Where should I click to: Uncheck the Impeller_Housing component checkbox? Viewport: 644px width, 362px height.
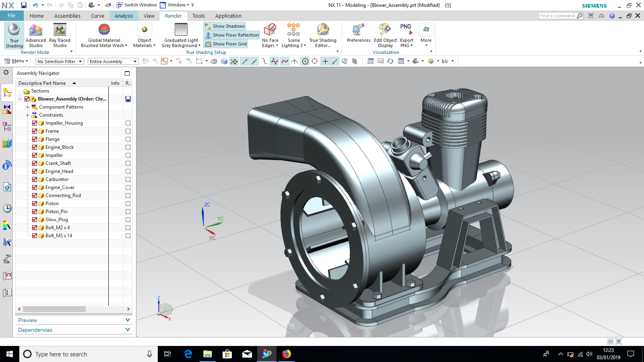pos(35,123)
